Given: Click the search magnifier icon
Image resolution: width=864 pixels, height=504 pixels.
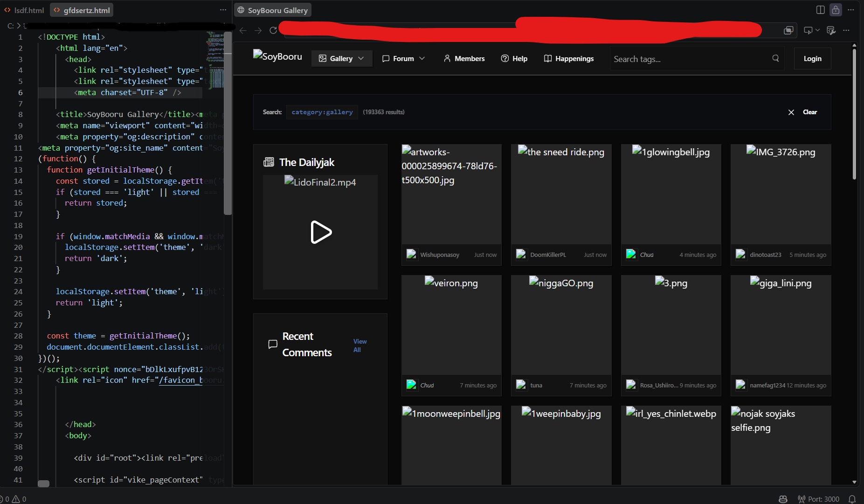Looking at the screenshot, I should click(775, 58).
